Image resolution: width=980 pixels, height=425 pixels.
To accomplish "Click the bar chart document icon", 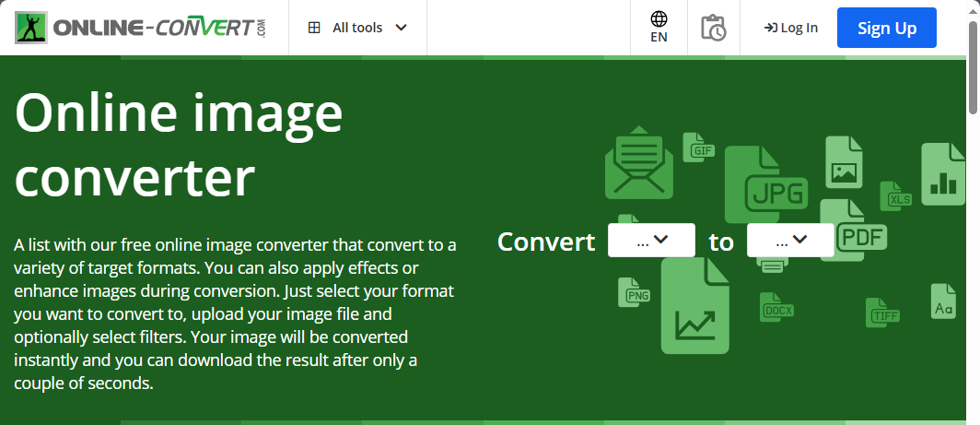I will [942, 173].
